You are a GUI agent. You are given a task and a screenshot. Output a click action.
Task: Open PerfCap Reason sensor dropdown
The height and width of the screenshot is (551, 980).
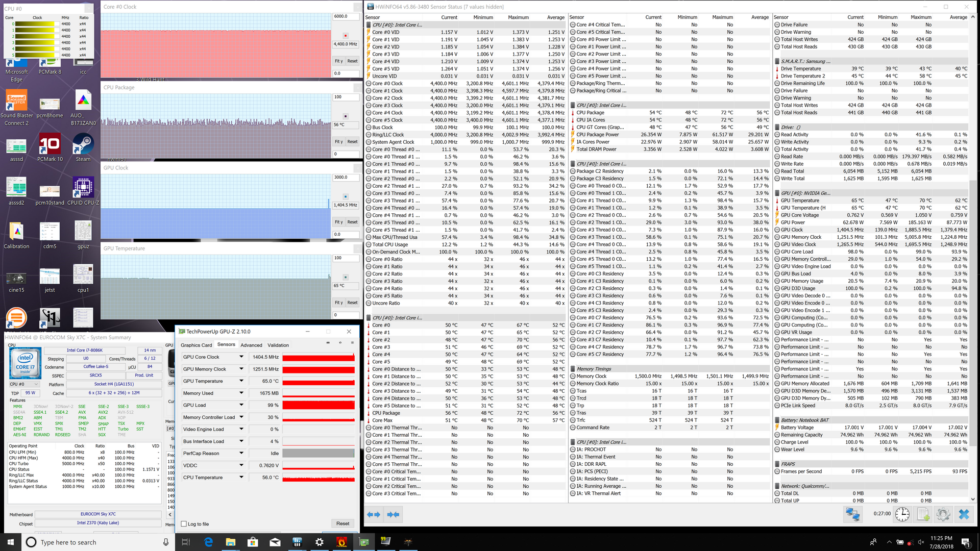pyautogui.click(x=241, y=454)
